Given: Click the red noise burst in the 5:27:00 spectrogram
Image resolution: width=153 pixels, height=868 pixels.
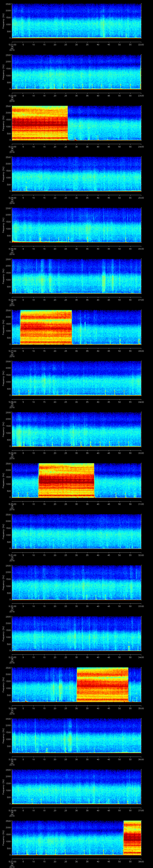Looking at the screenshot, I should click(x=46, y=327).
